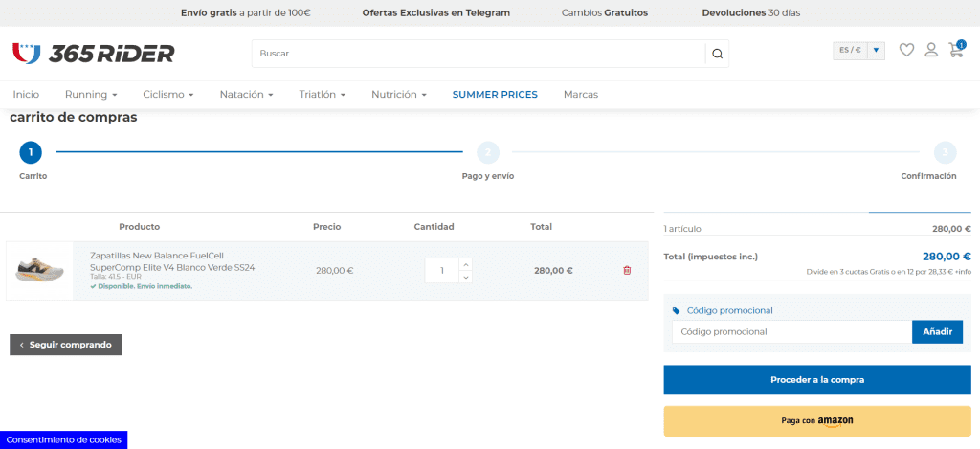Open the shopping cart icon

pos(956,50)
